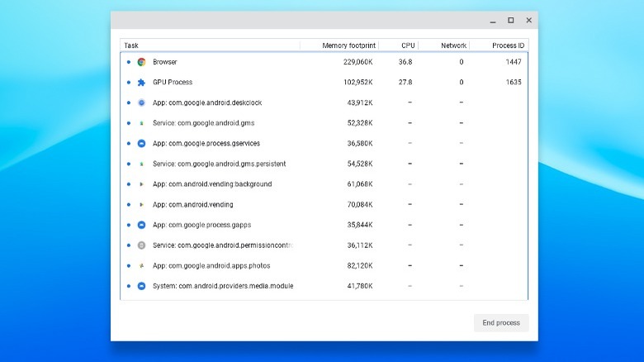Image resolution: width=644 pixels, height=362 pixels.
Task: Click the com.google.process.gservices app icon
Action: point(141,143)
